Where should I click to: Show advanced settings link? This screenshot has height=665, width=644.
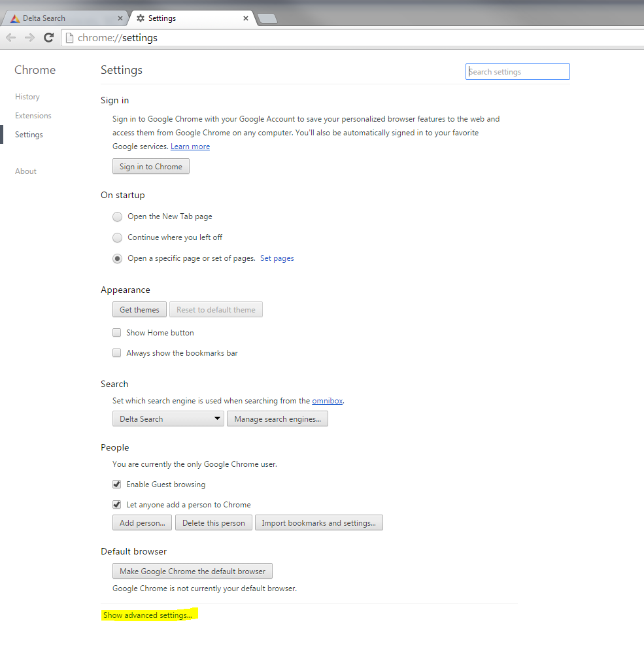(x=148, y=615)
